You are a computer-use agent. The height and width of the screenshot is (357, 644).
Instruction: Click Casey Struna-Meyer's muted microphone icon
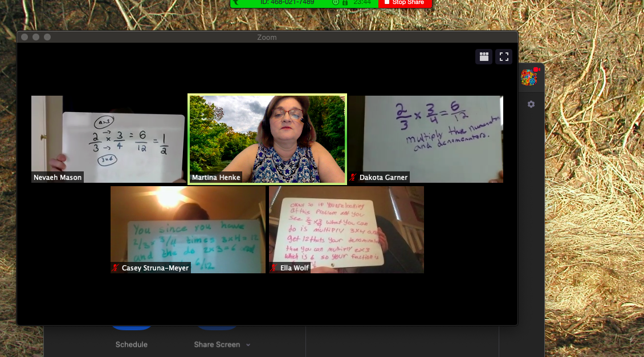[116, 268]
